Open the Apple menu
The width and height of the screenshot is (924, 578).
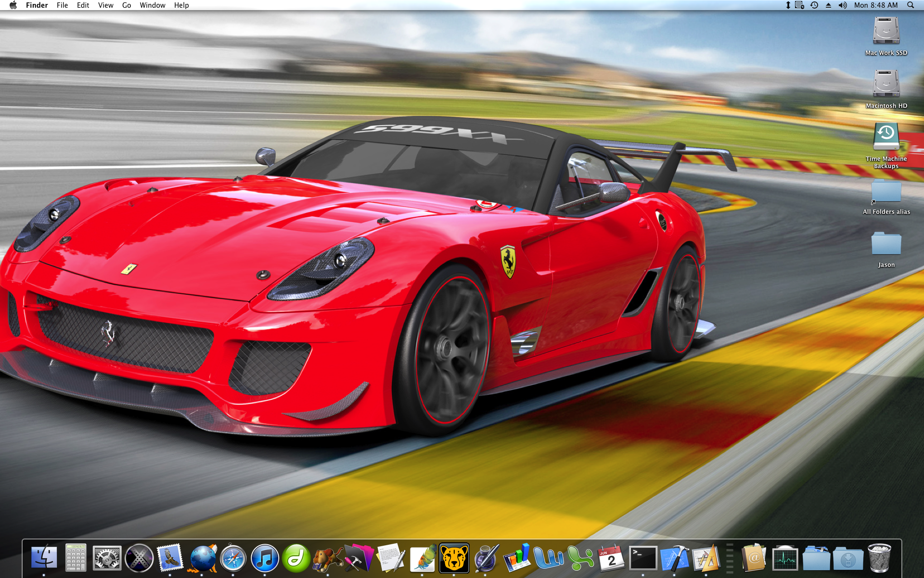point(13,5)
